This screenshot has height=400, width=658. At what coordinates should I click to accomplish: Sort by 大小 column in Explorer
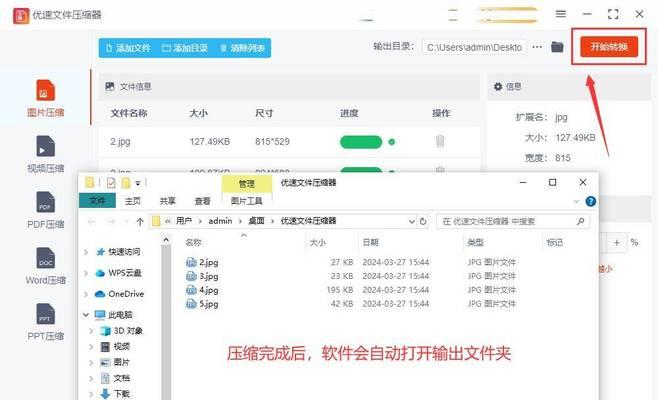pos(318,242)
